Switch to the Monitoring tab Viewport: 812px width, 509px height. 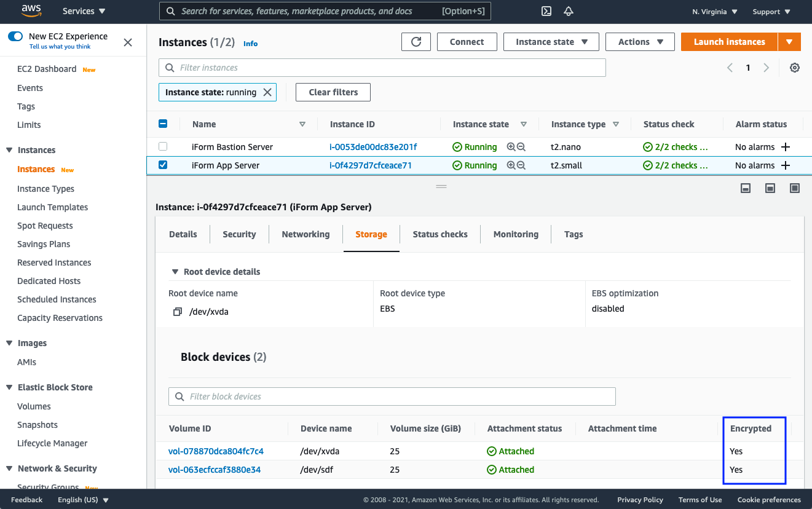[516, 234]
